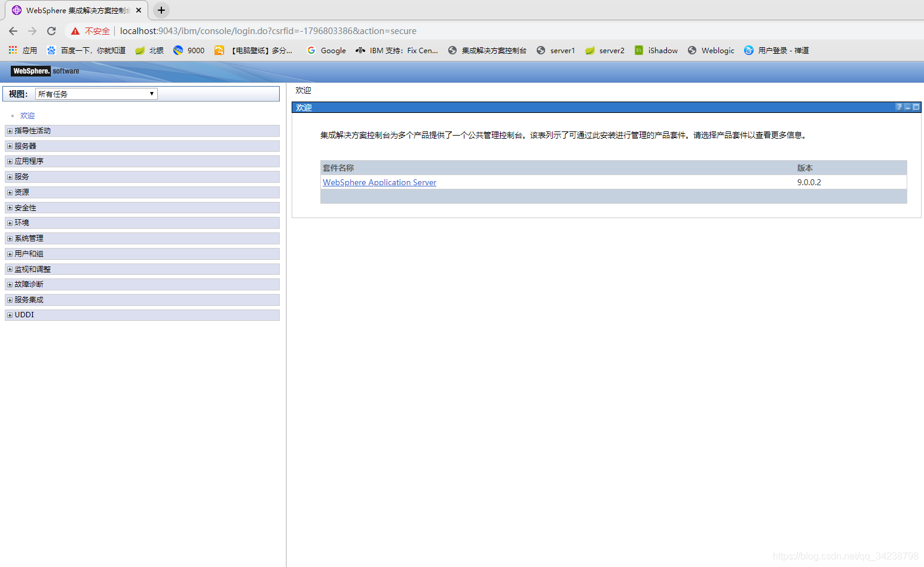Open the 9000 bookmark
This screenshot has width=924, height=567.
tap(189, 50)
